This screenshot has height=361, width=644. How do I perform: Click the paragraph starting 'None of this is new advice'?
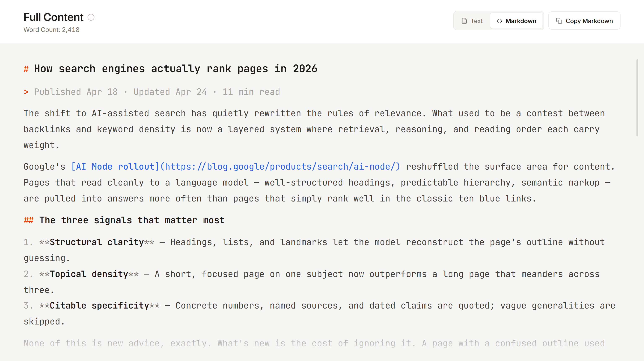314,343
